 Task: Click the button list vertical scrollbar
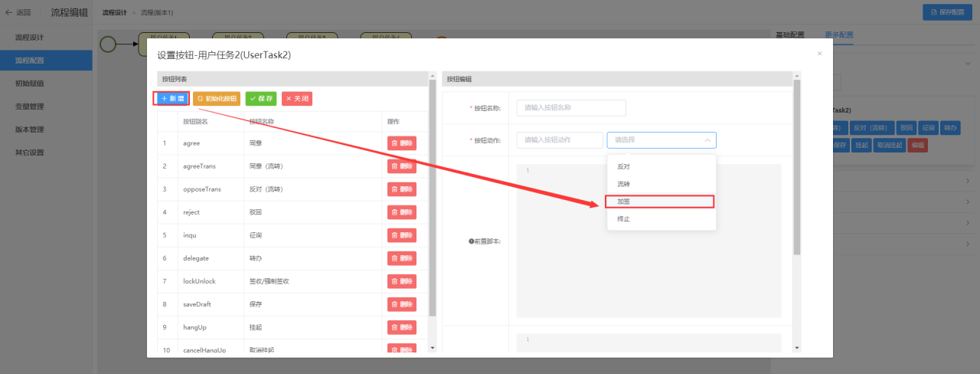click(433, 199)
